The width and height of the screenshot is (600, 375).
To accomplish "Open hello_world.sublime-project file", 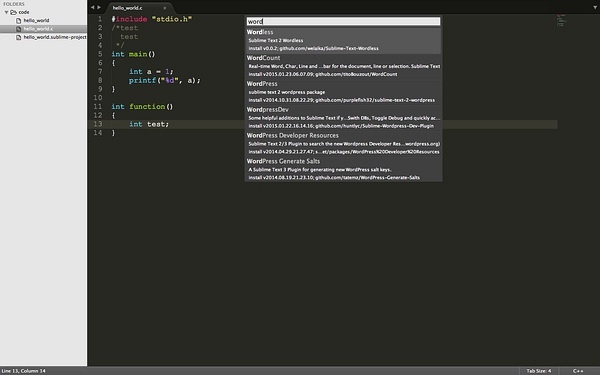I will [x=55, y=38].
